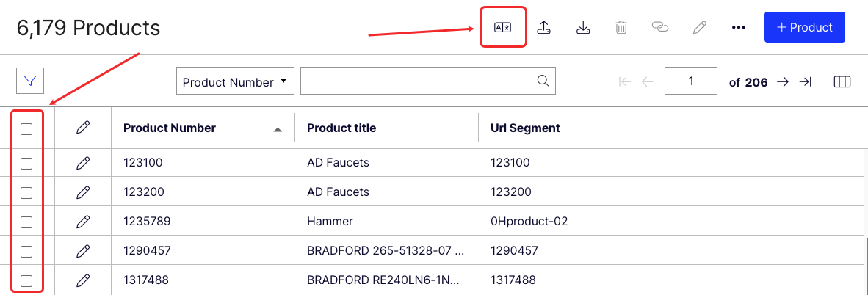Click the upload/import products icon
Viewport: 868px width, 295px height.
544,27
